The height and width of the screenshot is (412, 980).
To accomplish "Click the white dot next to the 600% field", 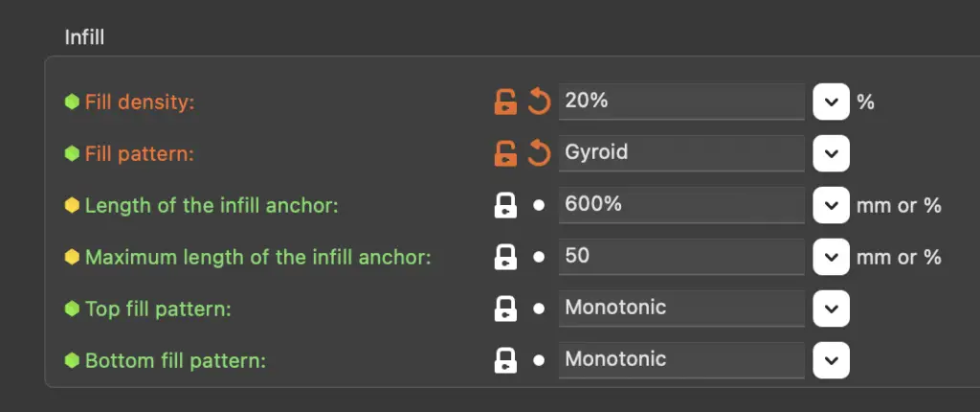I will pos(539,205).
